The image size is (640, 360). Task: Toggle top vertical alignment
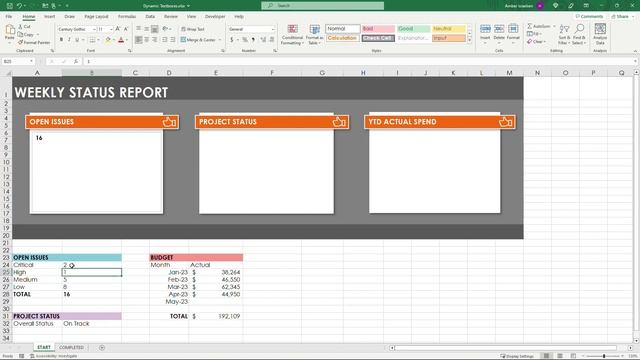pos(139,29)
